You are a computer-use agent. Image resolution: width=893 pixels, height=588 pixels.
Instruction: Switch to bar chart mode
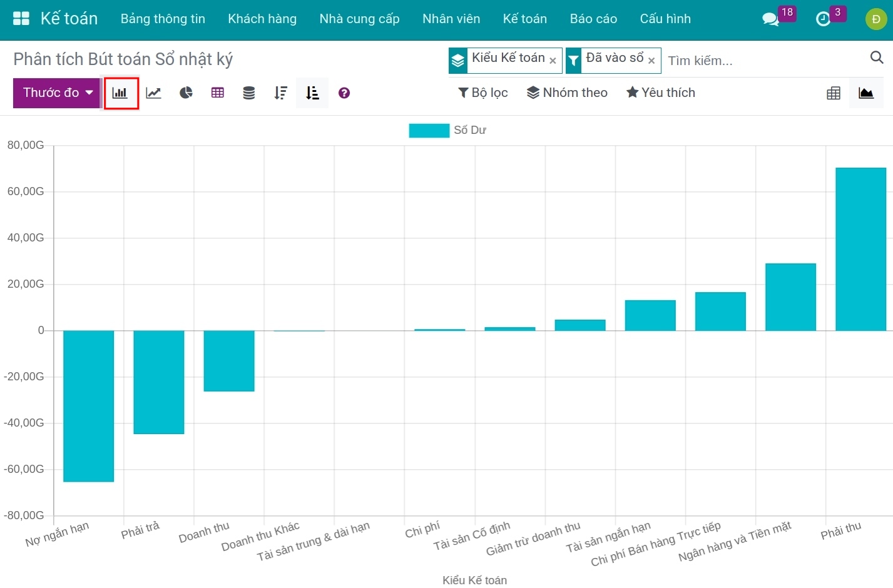120,93
